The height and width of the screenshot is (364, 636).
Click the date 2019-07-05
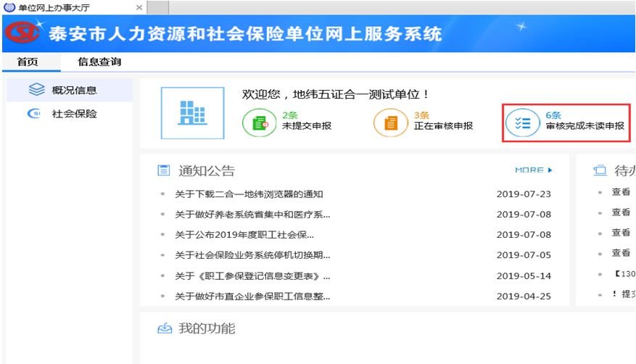point(524,255)
